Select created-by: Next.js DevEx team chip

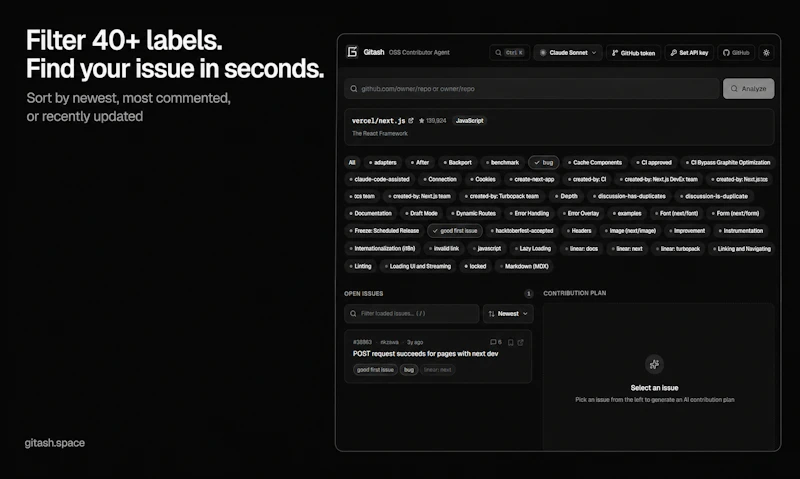click(658, 180)
